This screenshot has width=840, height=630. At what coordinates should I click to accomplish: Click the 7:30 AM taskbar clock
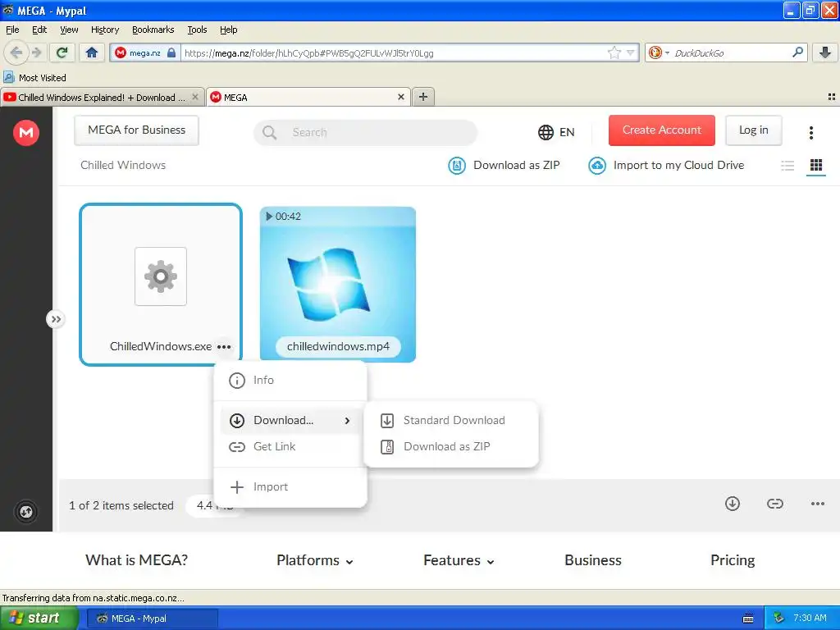point(810,619)
